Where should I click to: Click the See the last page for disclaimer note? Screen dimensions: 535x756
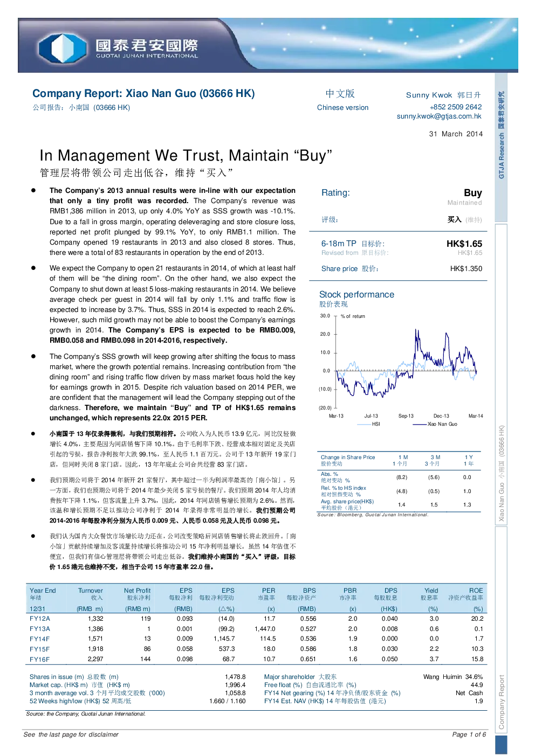tap(71, 734)
